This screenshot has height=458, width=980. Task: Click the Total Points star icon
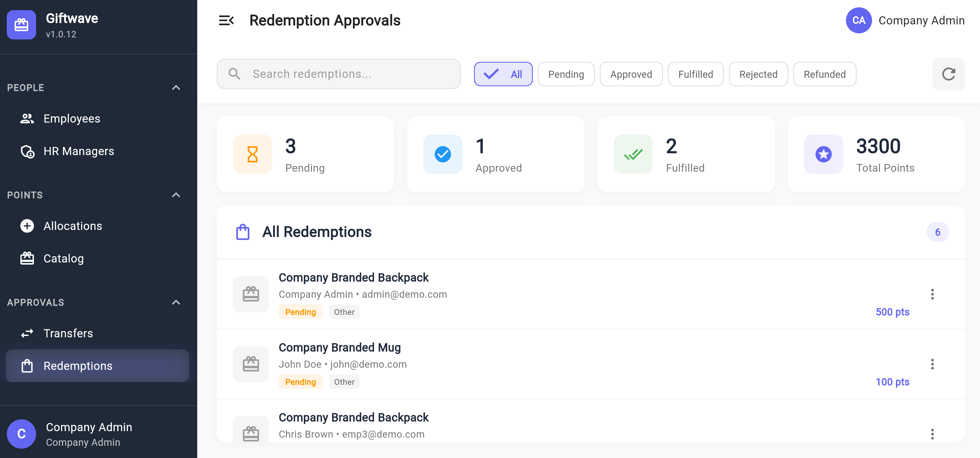[824, 154]
